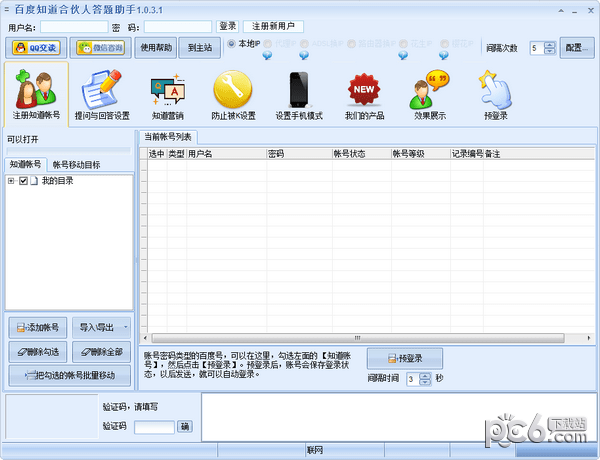Click 删除全部 to remove all accounts
This screenshot has height=460, width=600.
[x=101, y=352]
